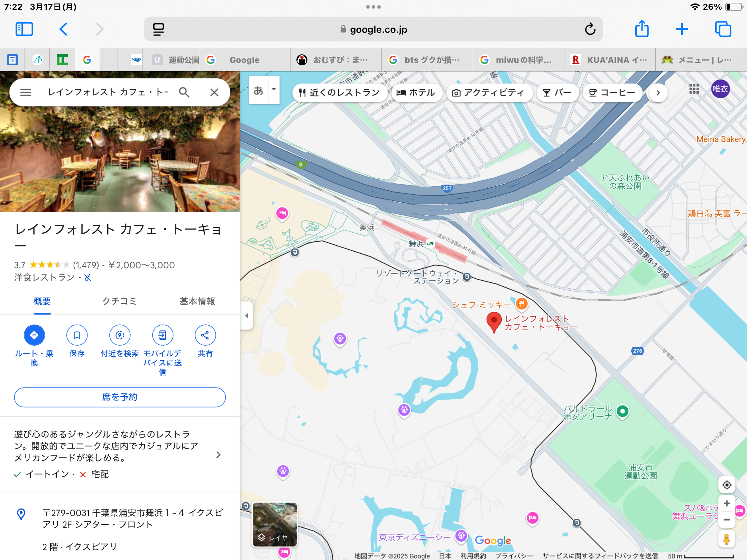Click the 共有 share icon
The width and height of the screenshot is (747, 560).
(x=205, y=335)
